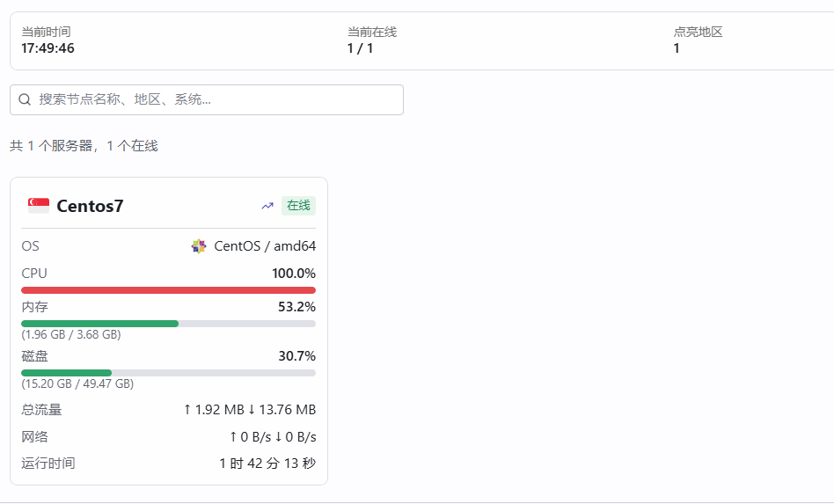834x504 pixels.
Task: Focus the node search input field
Action: (216, 100)
